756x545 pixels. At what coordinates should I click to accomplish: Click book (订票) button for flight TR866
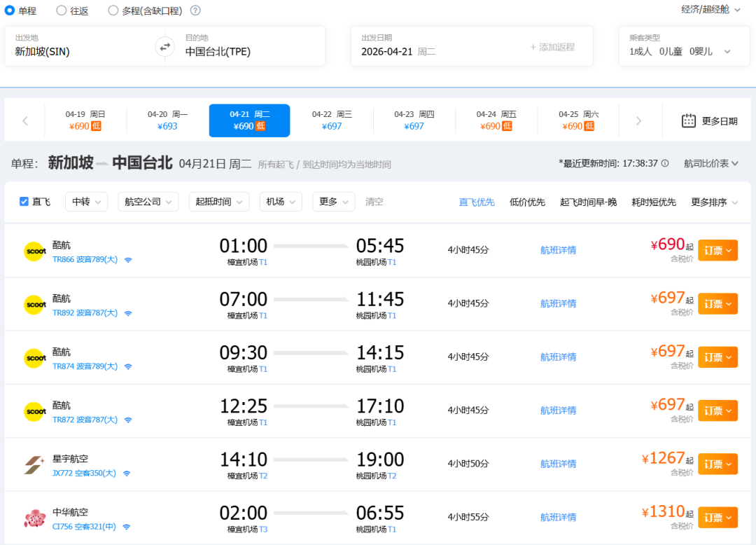pos(717,250)
